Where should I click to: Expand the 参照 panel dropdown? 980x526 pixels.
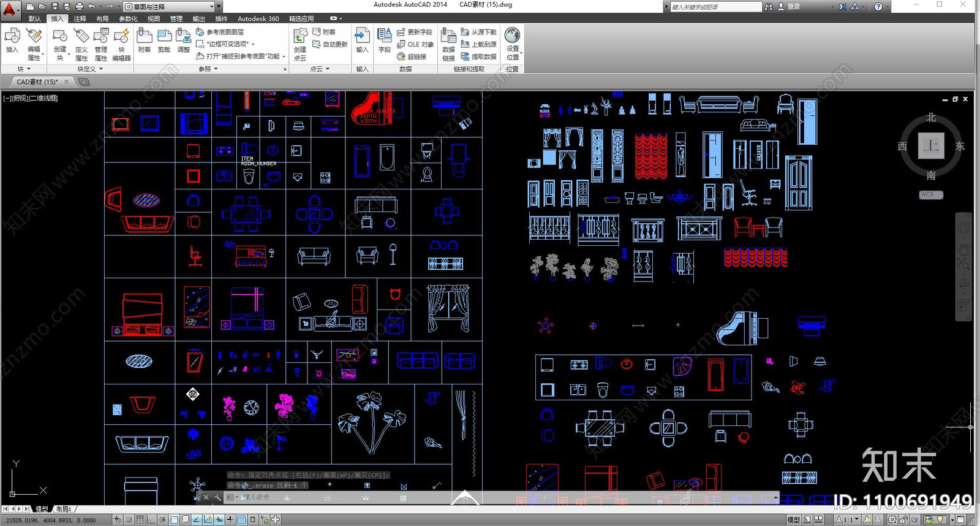point(208,69)
